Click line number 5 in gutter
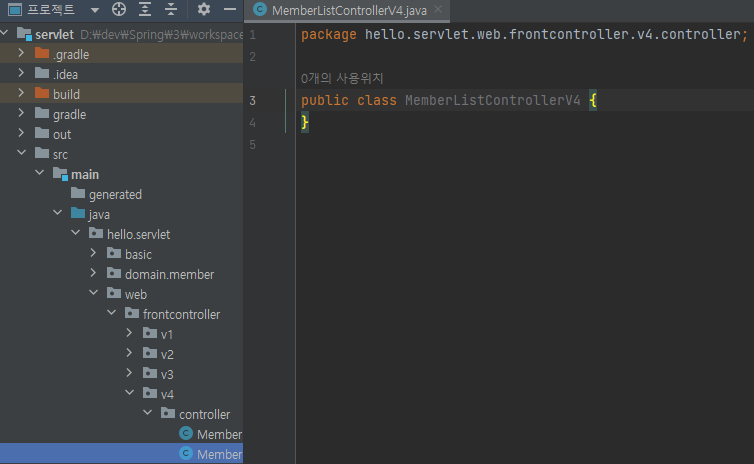The height and width of the screenshot is (464, 754). 252,145
